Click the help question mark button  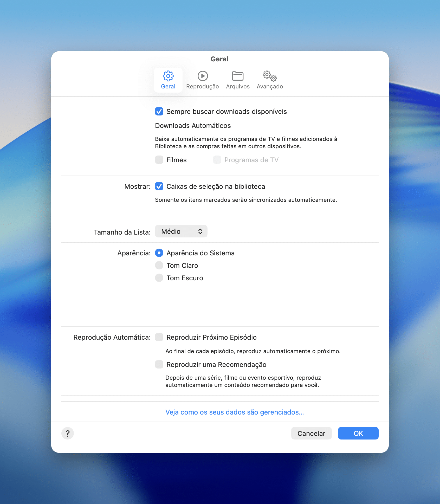coord(68,433)
